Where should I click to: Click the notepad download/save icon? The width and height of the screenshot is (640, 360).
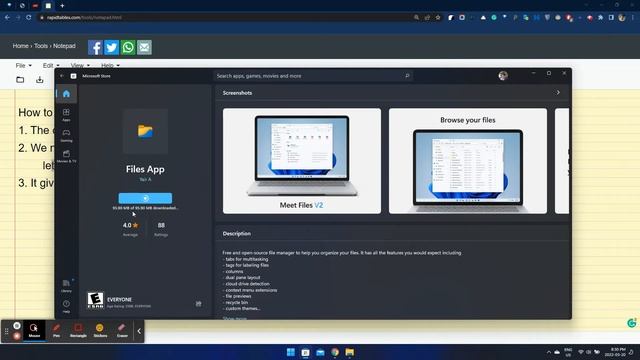point(40,80)
